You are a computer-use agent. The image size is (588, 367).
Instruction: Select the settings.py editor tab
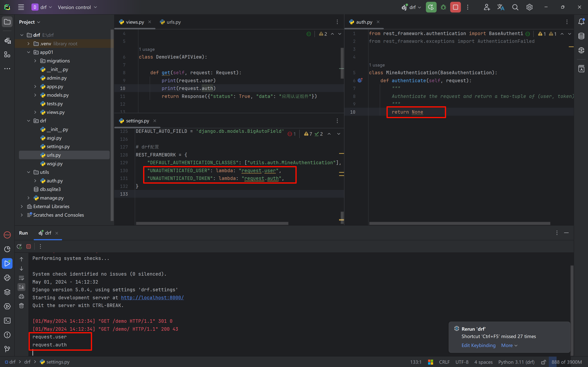(137, 121)
